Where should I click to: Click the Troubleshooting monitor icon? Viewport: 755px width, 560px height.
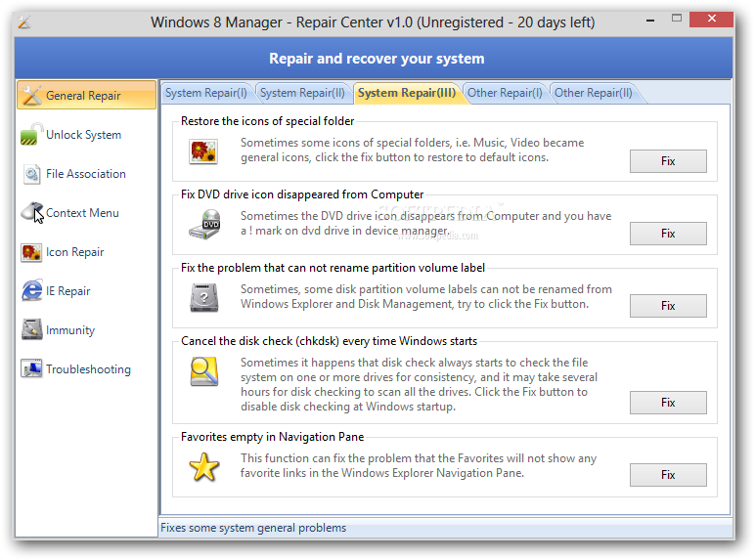point(31,369)
